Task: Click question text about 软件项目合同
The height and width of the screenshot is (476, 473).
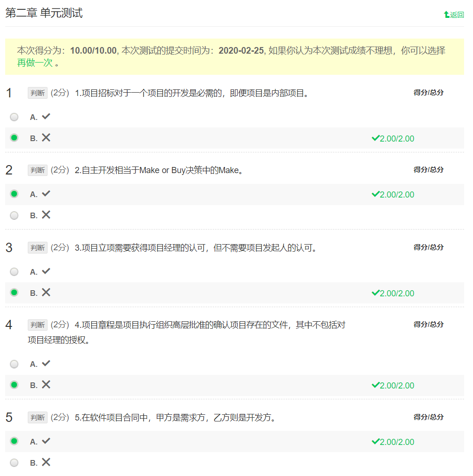Action: click(175, 417)
